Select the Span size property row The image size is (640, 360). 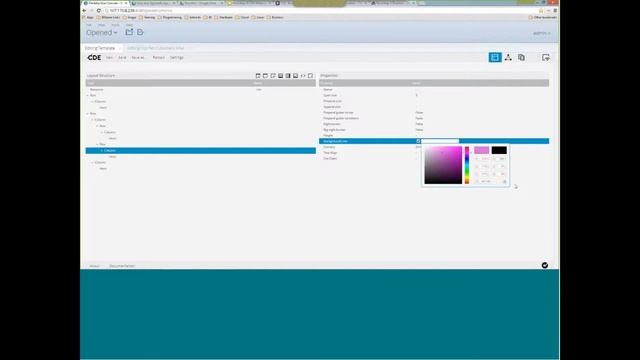[434, 95]
